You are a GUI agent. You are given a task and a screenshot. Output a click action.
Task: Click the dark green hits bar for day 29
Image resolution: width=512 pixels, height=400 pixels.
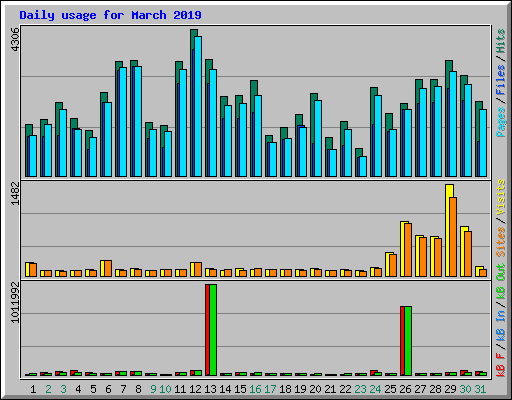[449, 67]
